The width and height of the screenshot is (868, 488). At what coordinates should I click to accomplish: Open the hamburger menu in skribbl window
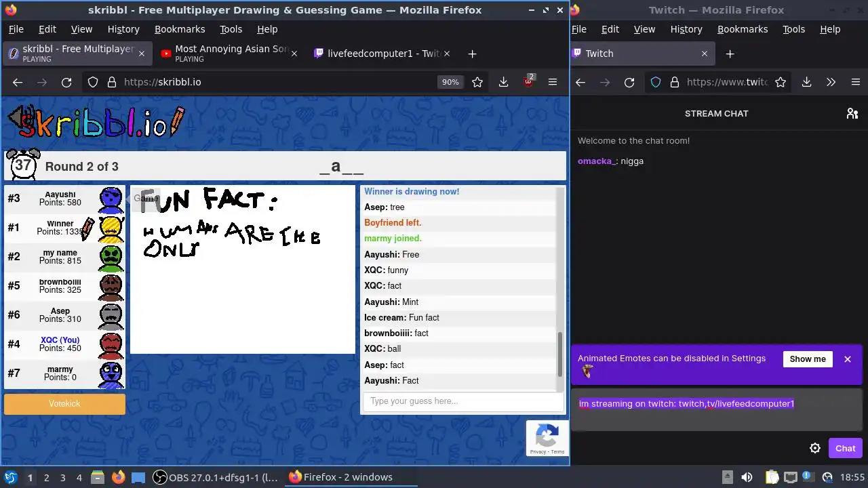click(x=553, y=82)
